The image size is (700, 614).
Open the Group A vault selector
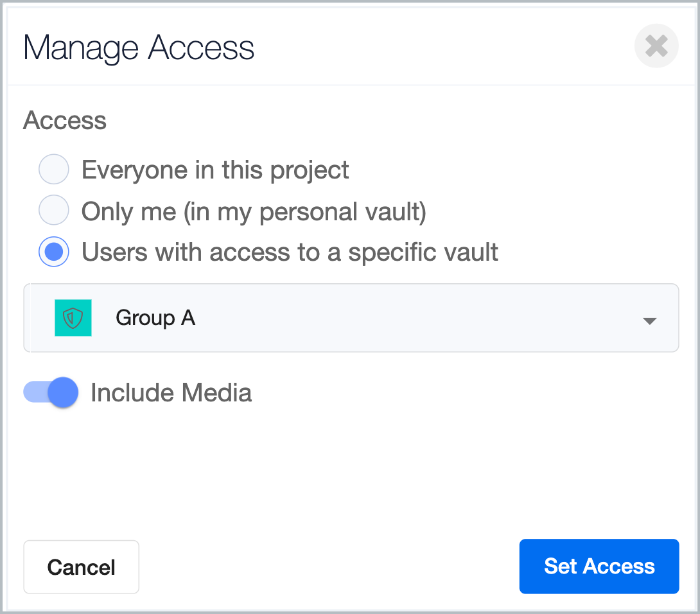click(351, 318)
